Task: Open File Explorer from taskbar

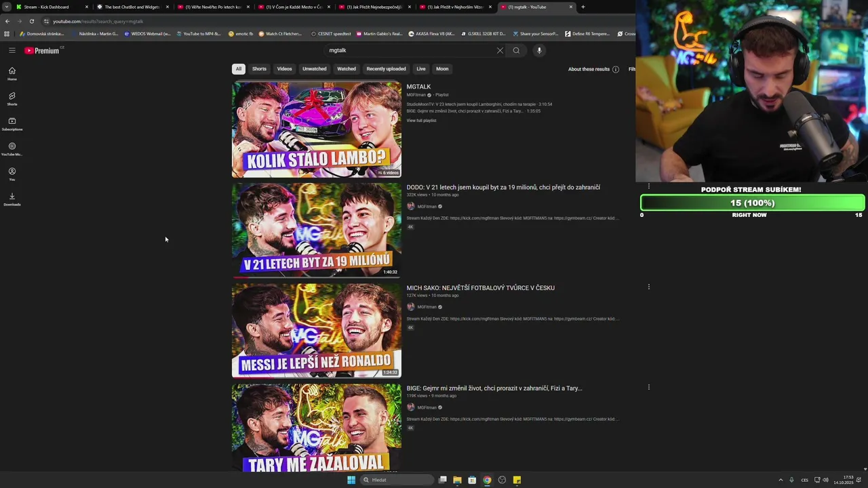Action: (457, 480)
